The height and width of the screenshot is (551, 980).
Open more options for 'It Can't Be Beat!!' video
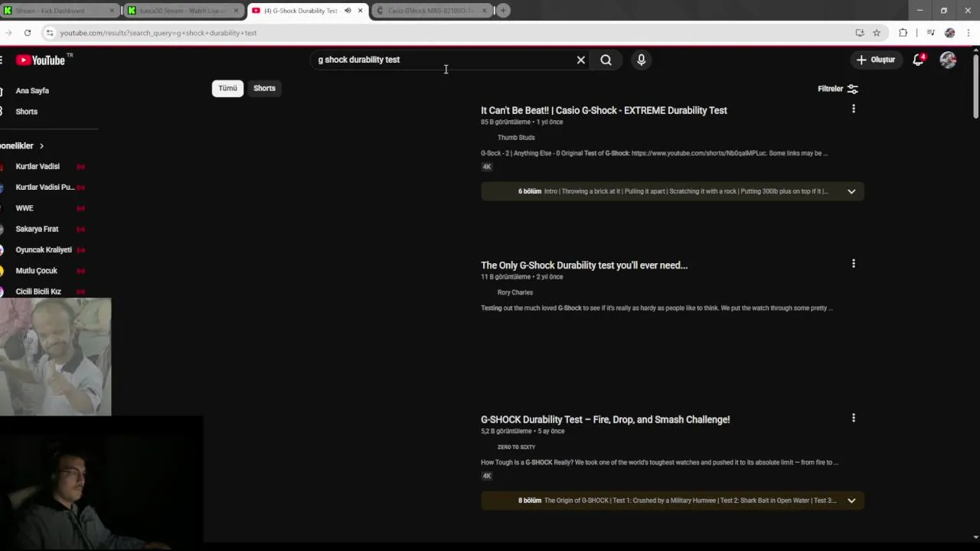point(853,109)
